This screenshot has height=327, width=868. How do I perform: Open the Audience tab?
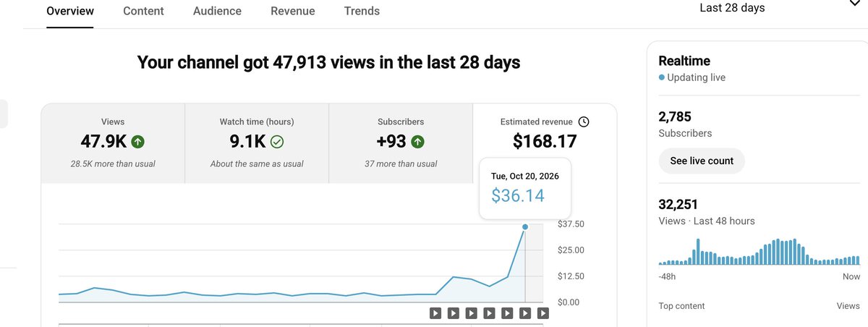coord(217,11)
